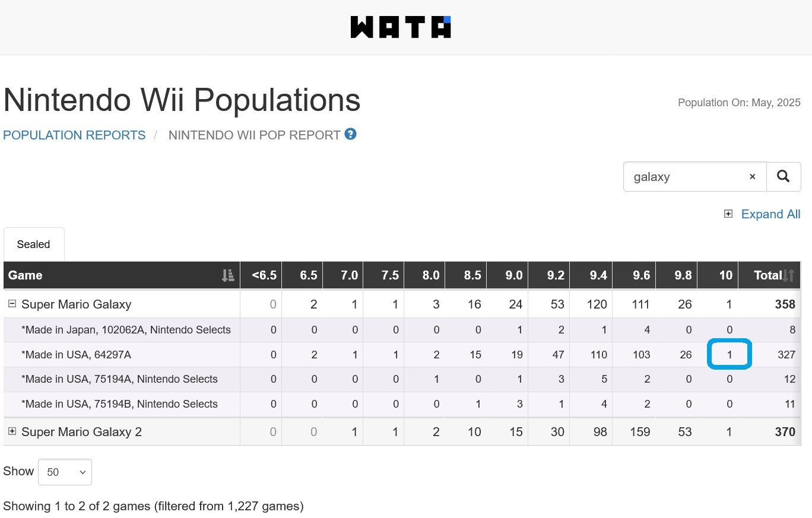This screenshot has height=518, width=812.
Task: Collapse the Super Mario Galaxy row
Action: pos(12,304)
